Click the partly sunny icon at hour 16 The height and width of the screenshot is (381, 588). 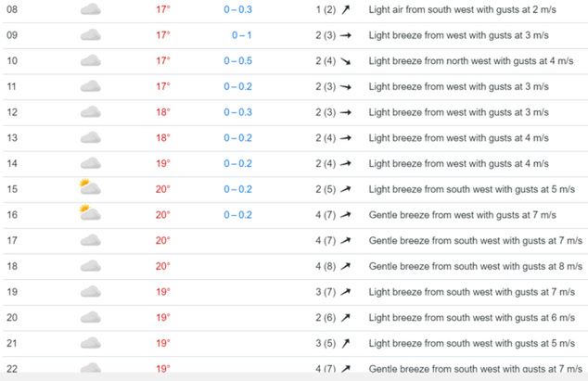(90, 214)
